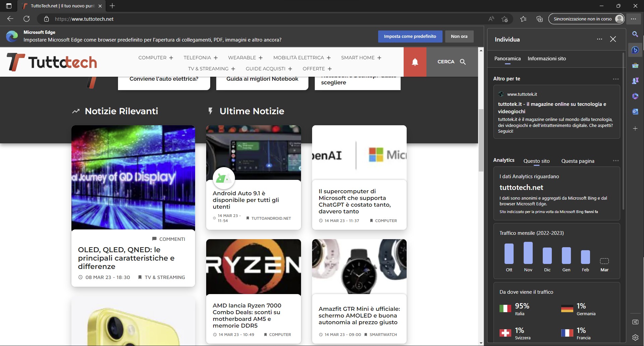
Task: Click the Nov traffic bar
Action: (528, 253)
